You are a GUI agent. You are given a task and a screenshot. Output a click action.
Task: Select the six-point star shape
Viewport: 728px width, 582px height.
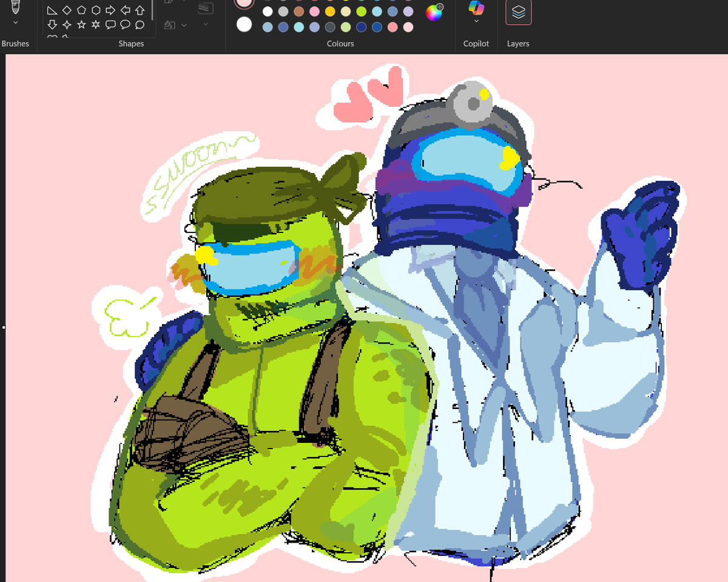click(96, 25)
